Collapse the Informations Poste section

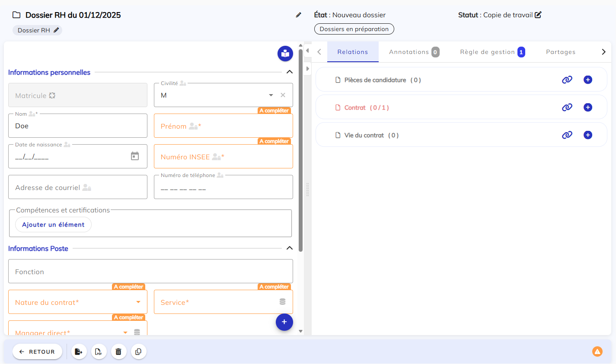coord(290,248)
